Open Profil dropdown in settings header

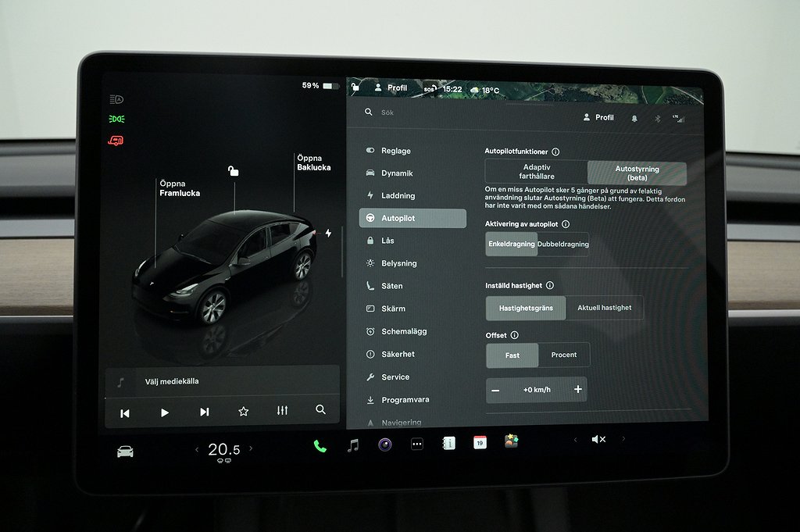(598, 117)
